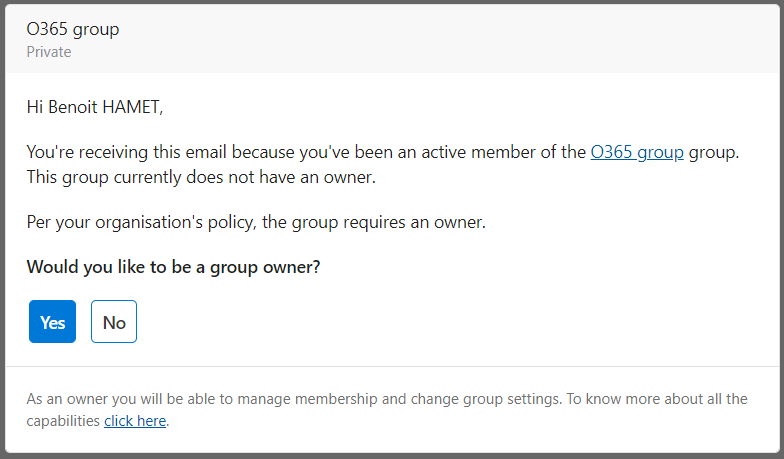Click the blue Yes button

click(x=52, y=322)
